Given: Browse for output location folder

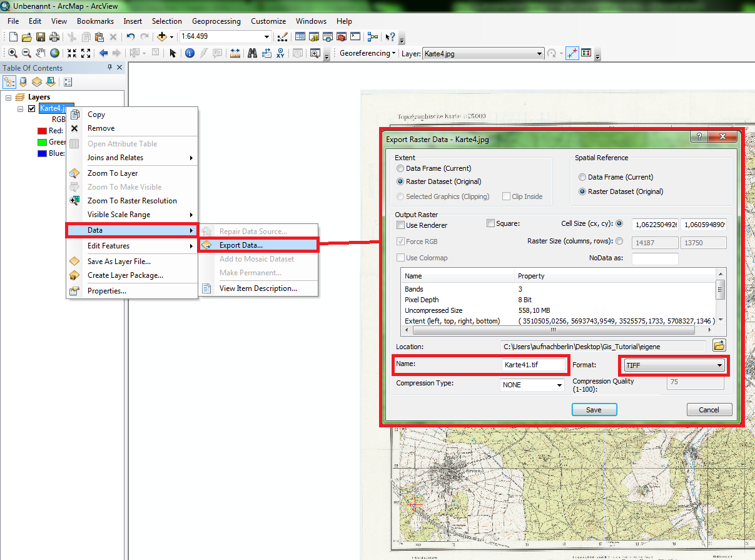Looking at the screenshot, I should pos(719,345).
